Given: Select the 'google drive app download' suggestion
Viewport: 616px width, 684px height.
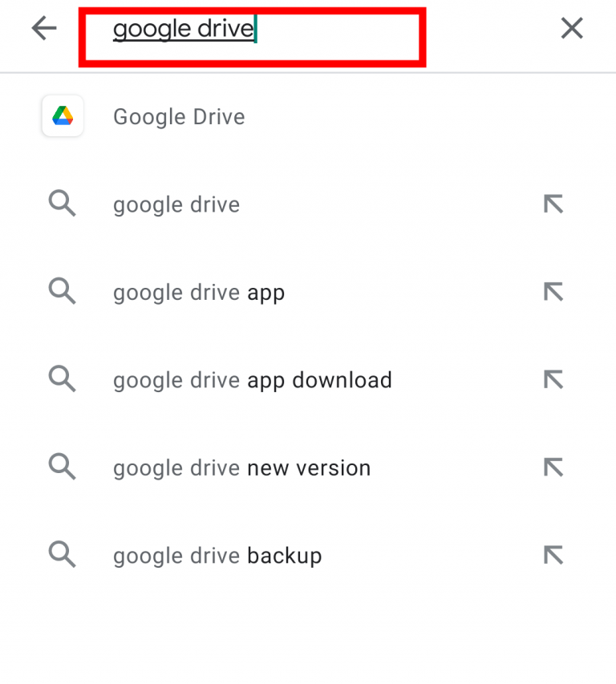Looking at the screenshot, I should (253, 379).
